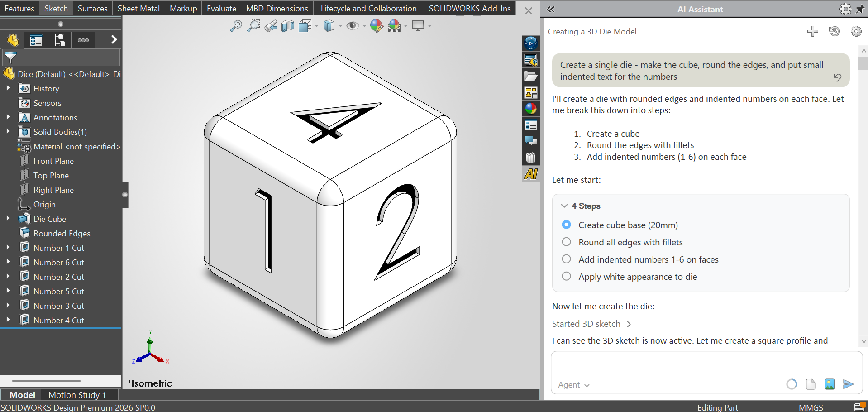Open the Evaluate ribbon tab
868x412 pixels.
point(221,8)
